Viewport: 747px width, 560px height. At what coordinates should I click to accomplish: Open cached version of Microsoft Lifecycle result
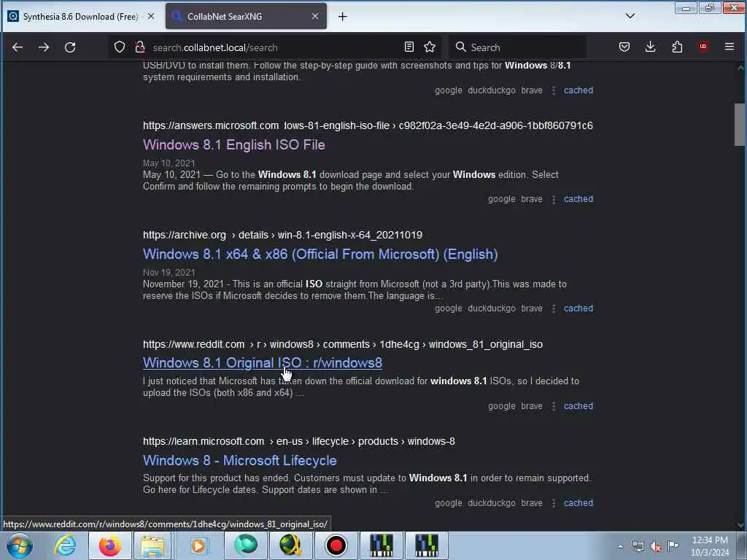click(578, 503)
